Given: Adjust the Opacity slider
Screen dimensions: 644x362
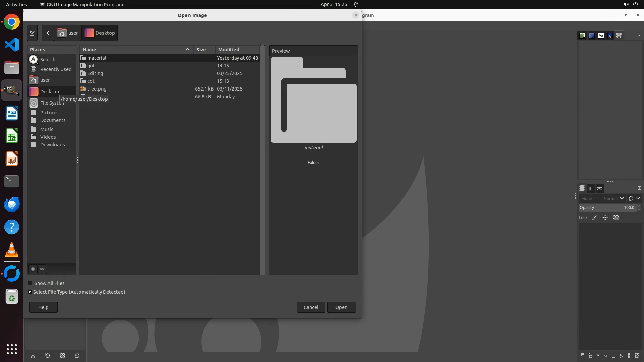Looking at the screenshot, I should (x=607, y=208).
